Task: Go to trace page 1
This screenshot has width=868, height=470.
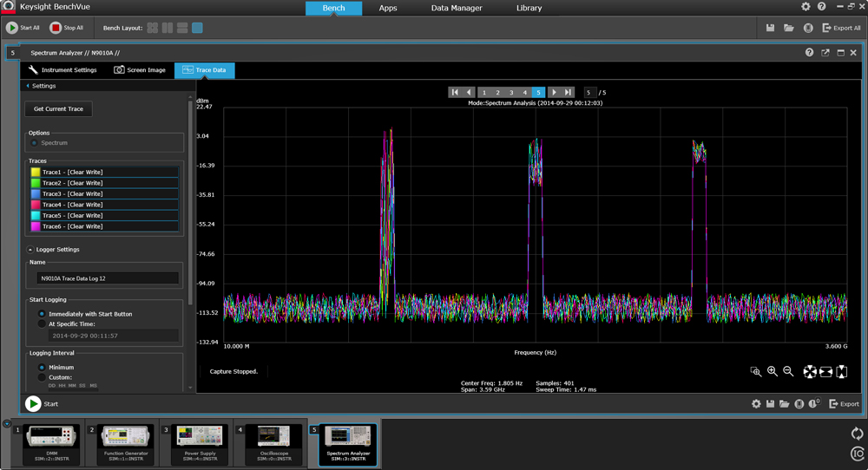Action: [483, 92]
